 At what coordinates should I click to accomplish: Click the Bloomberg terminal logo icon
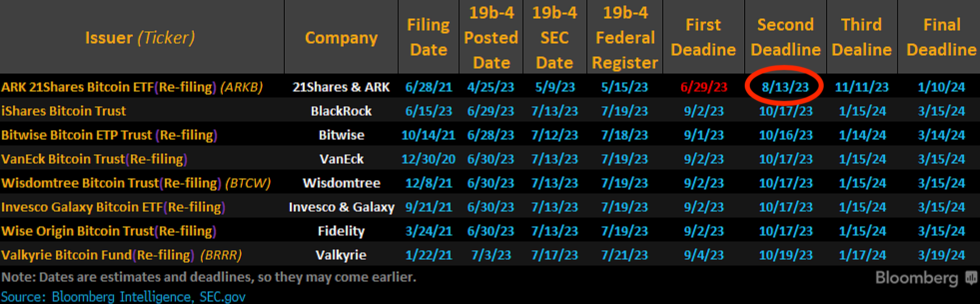pyautogui.click(x=971, y=277)
